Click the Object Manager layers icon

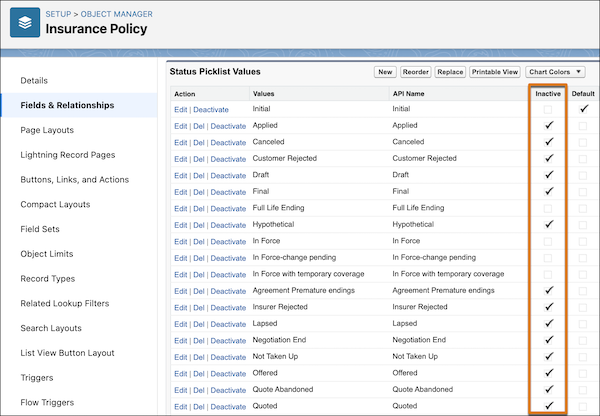click(25, 23)
